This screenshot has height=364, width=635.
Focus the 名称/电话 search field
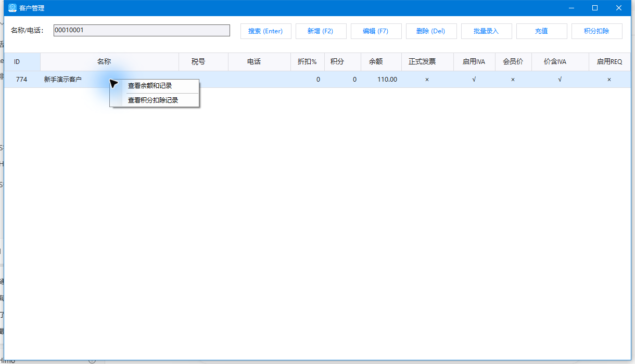coord(142,31)
